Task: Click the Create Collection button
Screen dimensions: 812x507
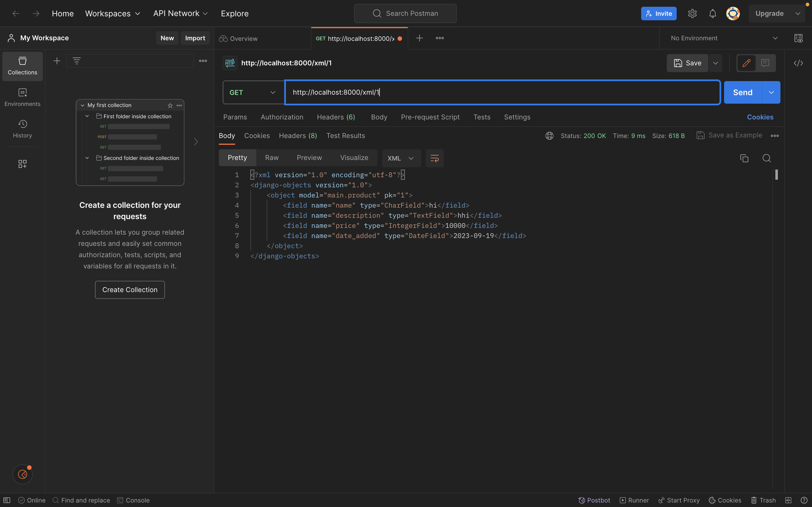Action: coord(129,289)
